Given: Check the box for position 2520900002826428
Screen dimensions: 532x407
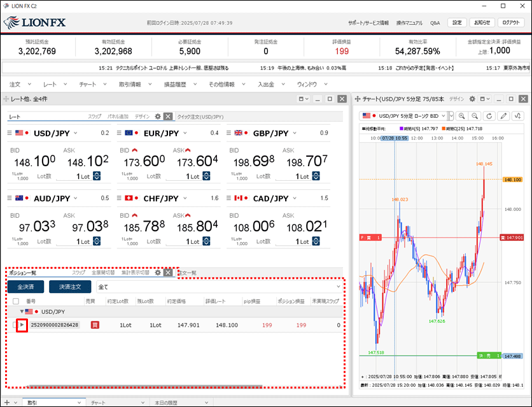Looking at the screenshot, I should pyautogui.click(x=15, y=325).
